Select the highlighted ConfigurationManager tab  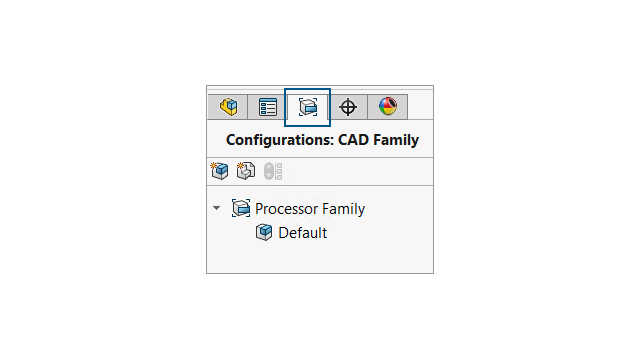(307, 107)
